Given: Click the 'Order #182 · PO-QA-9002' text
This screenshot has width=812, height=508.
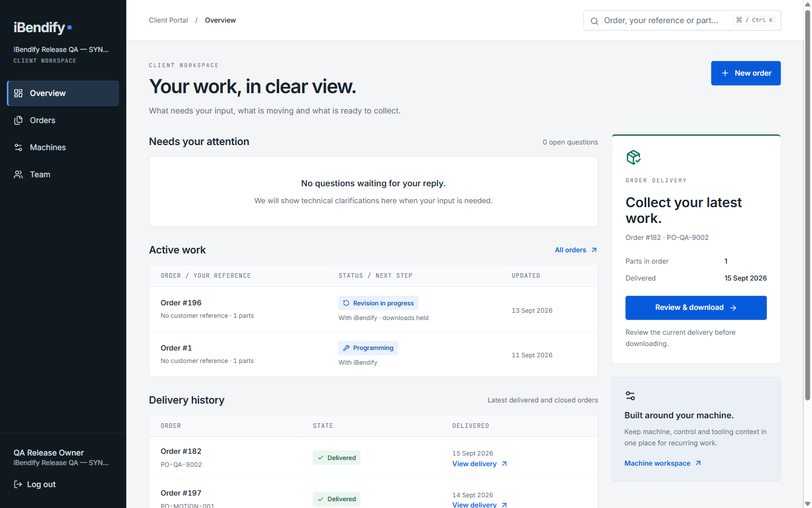Looking at the screenshot, I should [667, 238].
